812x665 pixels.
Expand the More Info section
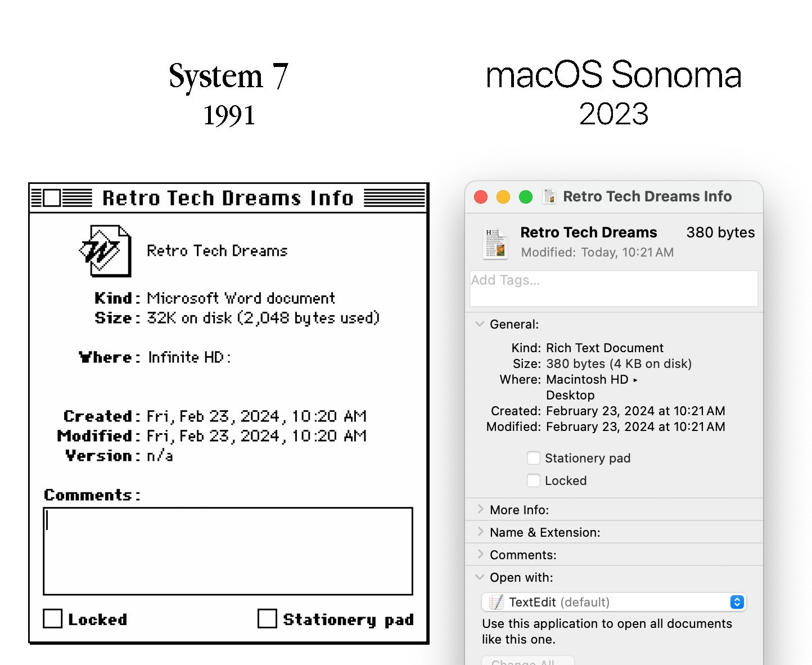point(480,509)
